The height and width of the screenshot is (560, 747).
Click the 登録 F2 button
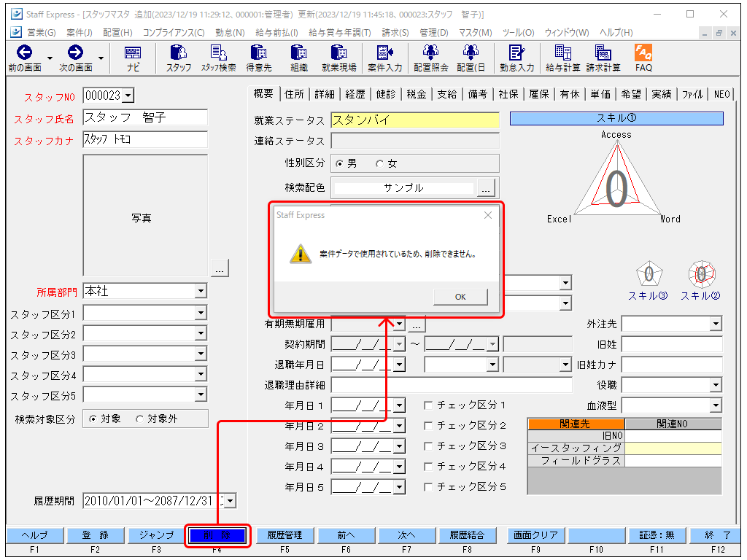(x=96, y=535)
